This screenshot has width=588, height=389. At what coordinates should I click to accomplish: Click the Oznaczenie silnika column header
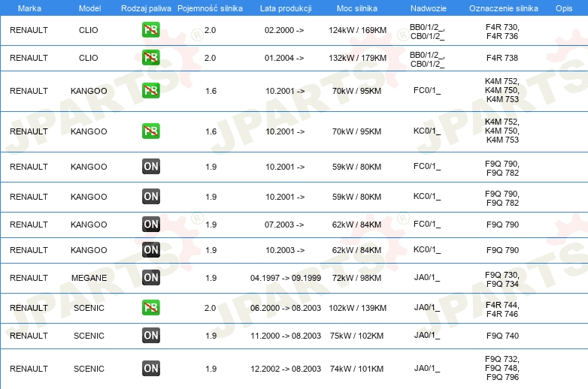504,8
